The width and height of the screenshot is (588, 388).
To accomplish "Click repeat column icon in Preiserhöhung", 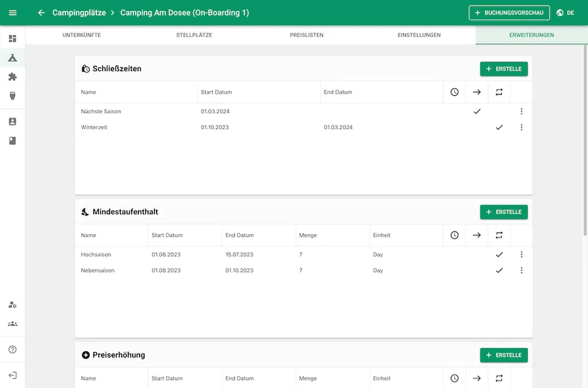I will [499, 378].
